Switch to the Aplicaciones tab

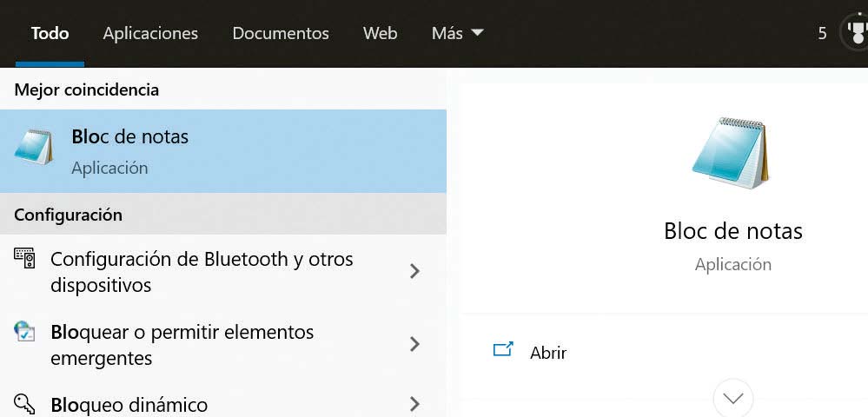pyautogui.click(x=150, y=33)
